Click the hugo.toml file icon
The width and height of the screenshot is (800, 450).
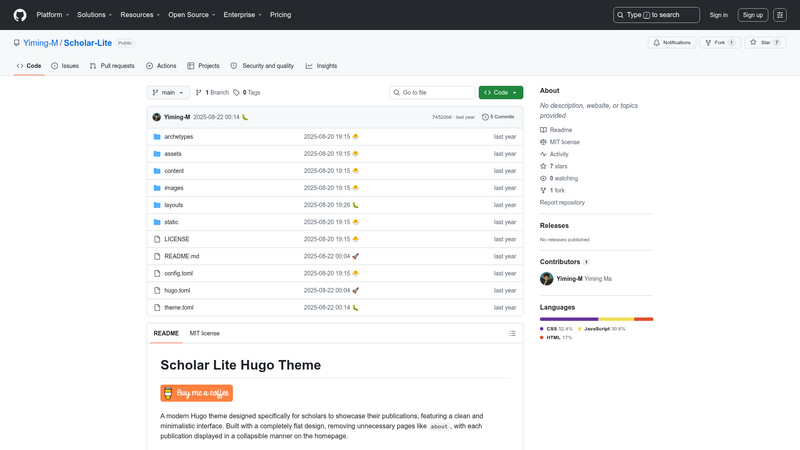157,290
